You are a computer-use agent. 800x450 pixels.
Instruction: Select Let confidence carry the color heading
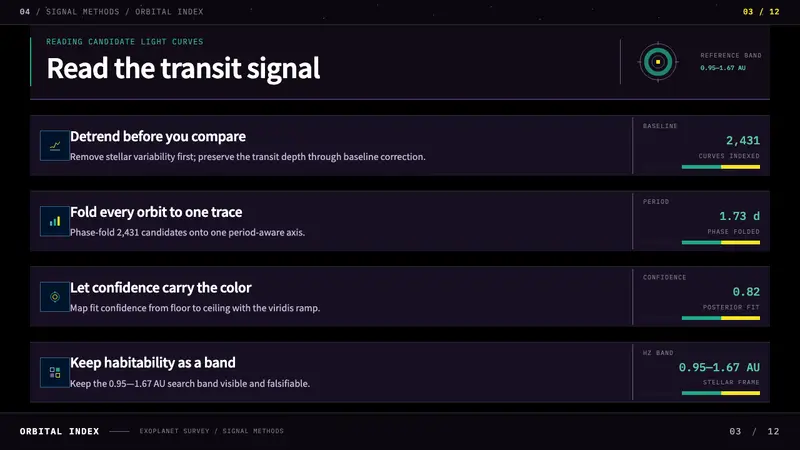[161, 287]
